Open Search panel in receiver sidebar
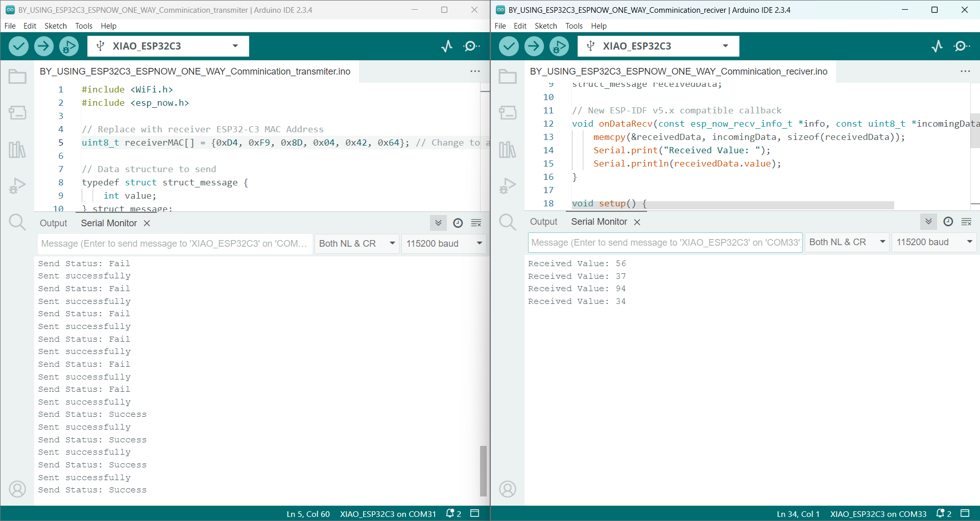980x521 pixels. point(508,222)
